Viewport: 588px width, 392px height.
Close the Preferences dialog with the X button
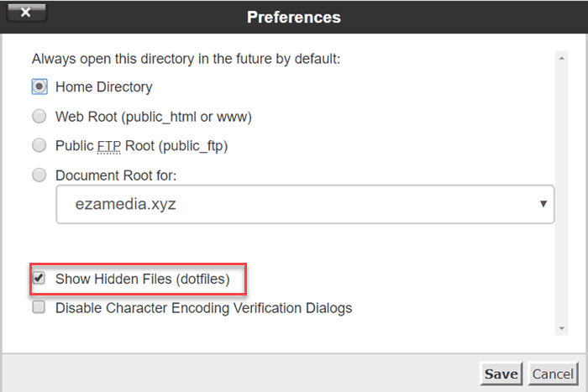[x=24, y=13]
